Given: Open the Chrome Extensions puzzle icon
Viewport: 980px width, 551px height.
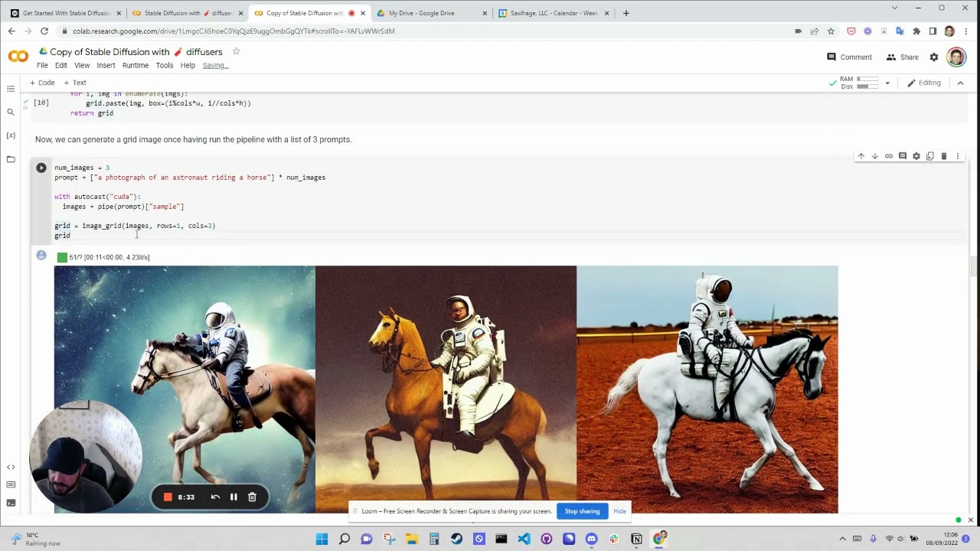Looking at the screenshot, I should 916,31.
